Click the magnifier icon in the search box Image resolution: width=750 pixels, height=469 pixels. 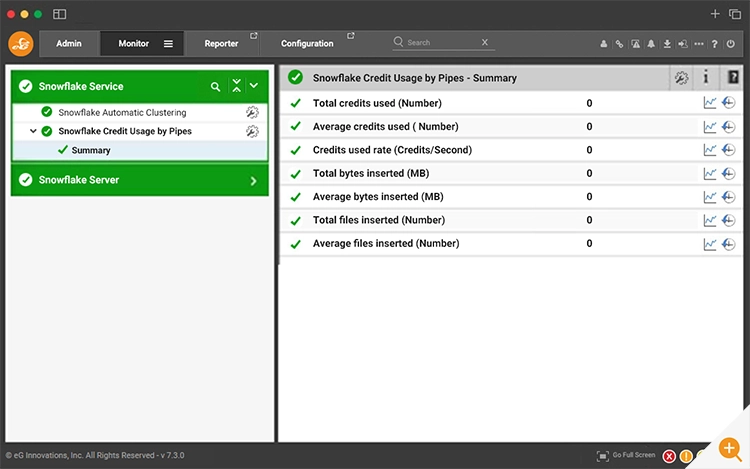click(x=398, y=42)
